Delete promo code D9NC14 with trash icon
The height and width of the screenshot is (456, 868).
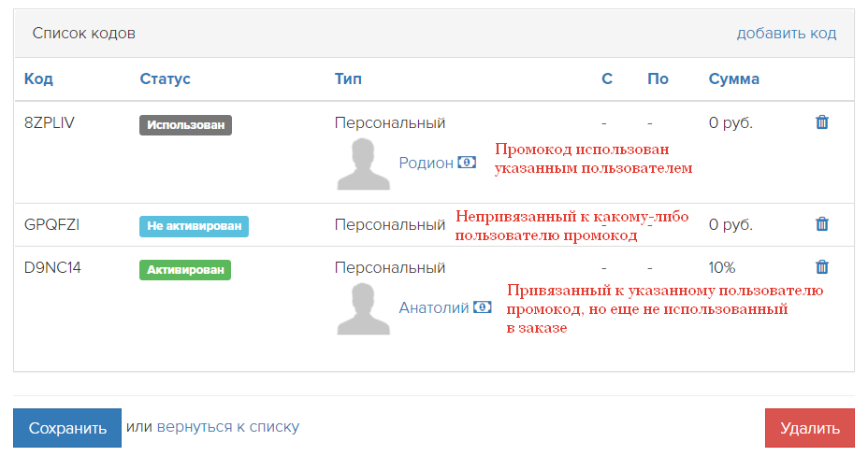pyautogui.click(x=822, y=267)
